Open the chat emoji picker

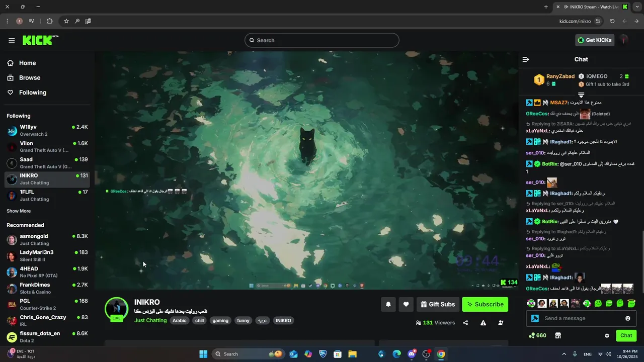[627, 318]
